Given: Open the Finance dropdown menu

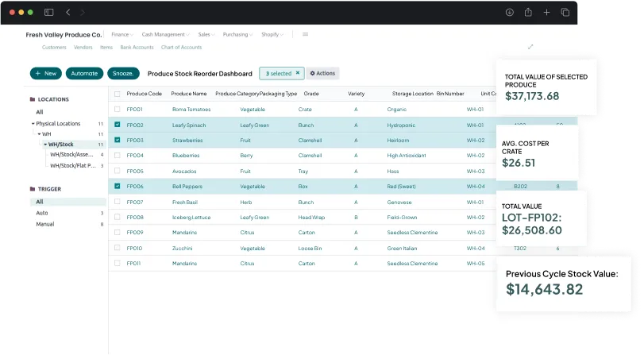Looking at the screenshot, I should tap(122, 34).
